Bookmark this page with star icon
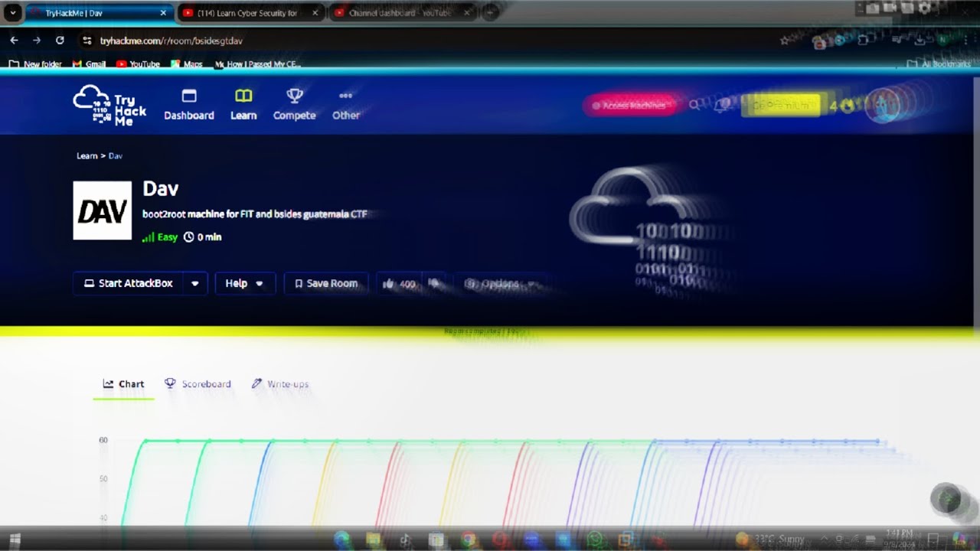 point(784,41)
